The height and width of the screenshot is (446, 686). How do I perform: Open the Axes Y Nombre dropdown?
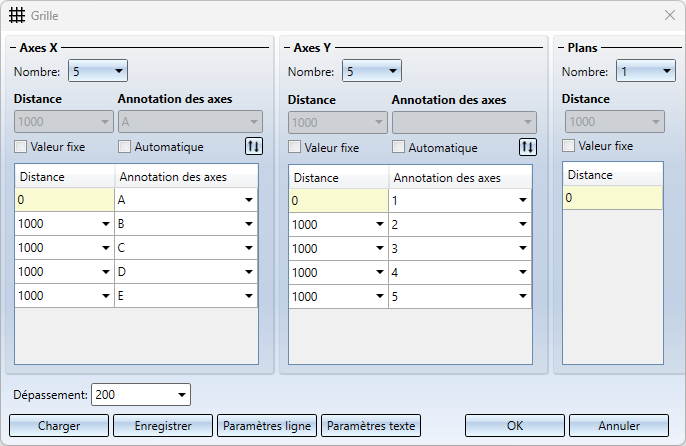pos(372,71)
